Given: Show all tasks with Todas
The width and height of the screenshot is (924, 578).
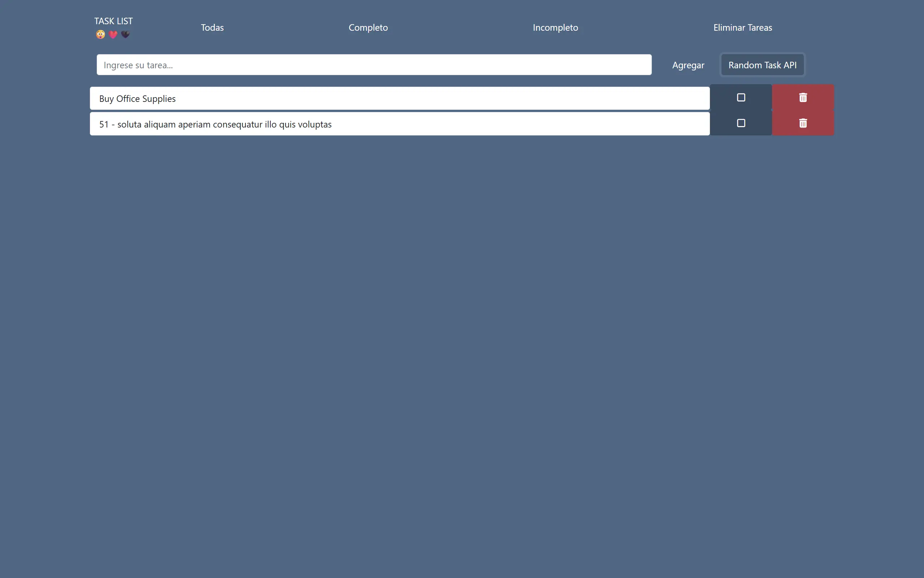Looking at the screenshot, I should [212, 27].
